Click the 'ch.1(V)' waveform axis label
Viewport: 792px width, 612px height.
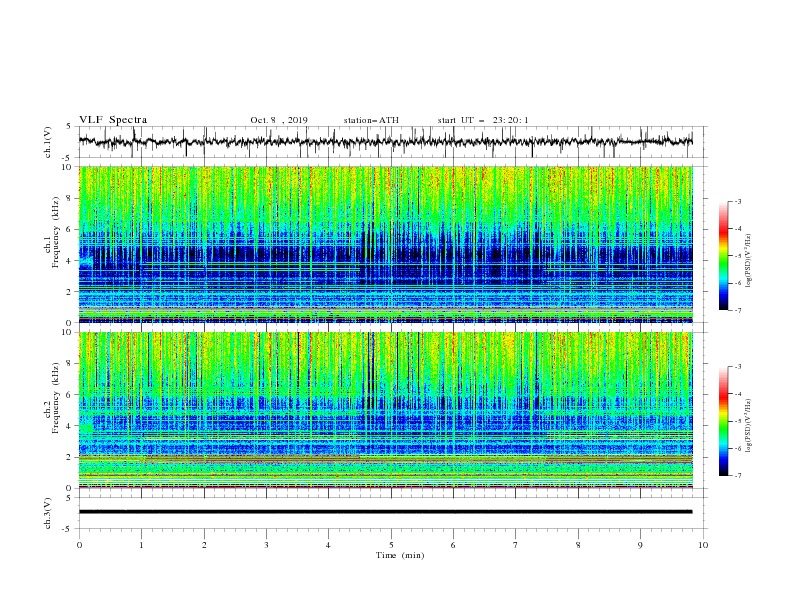48,142
